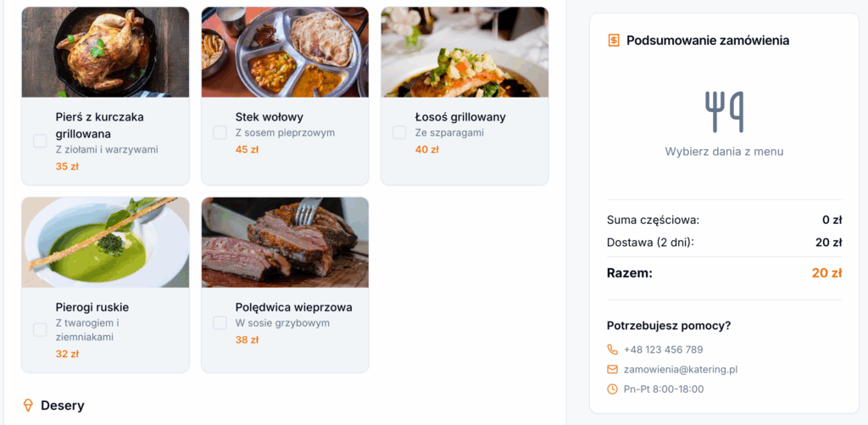
Task: Select the grilled salmon dish image
Action: click(x=465, y=53)
